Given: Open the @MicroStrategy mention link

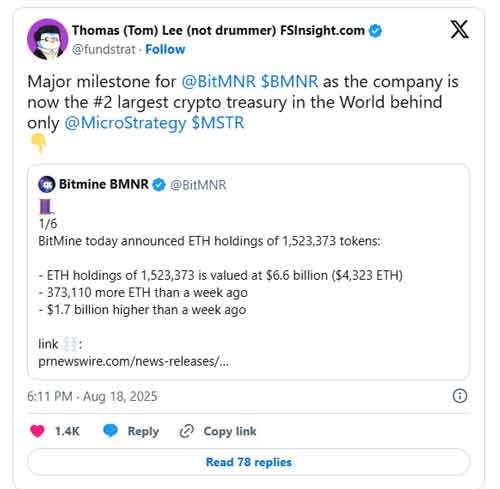Looking at the screenshot, I should tap(125, 123).
